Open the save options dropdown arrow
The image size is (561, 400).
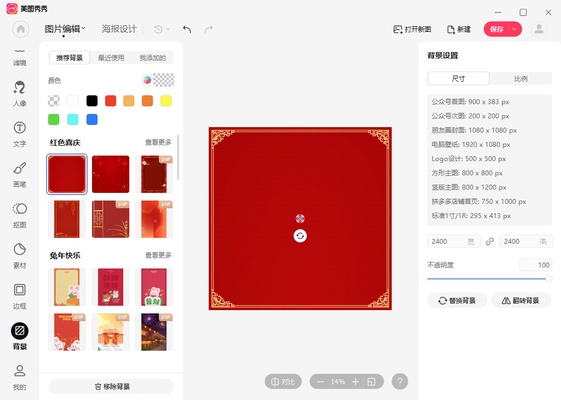(514, 29)
